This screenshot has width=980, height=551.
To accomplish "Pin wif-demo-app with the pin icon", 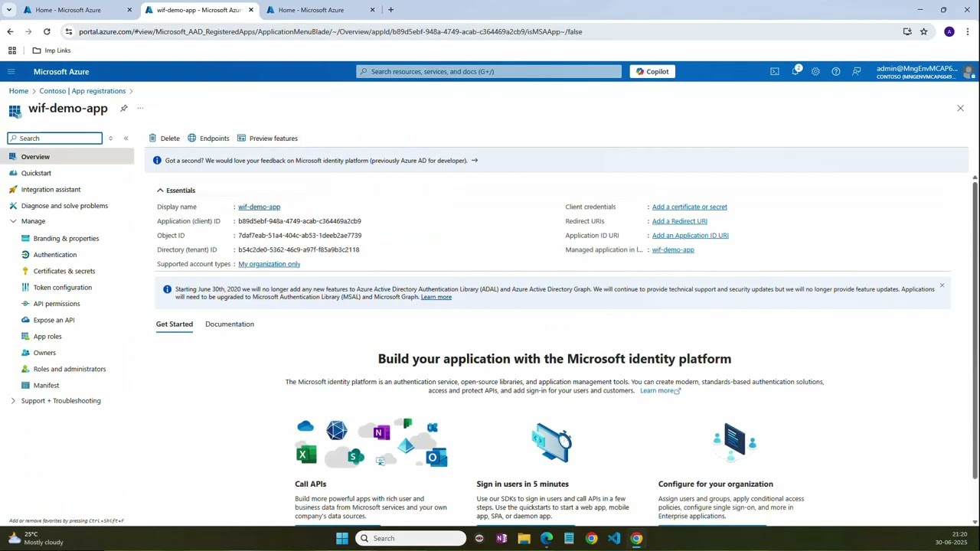I will (x=124, y=108).
